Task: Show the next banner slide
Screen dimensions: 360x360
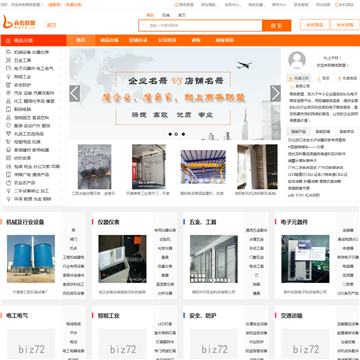Action: (x=275, y=93)
